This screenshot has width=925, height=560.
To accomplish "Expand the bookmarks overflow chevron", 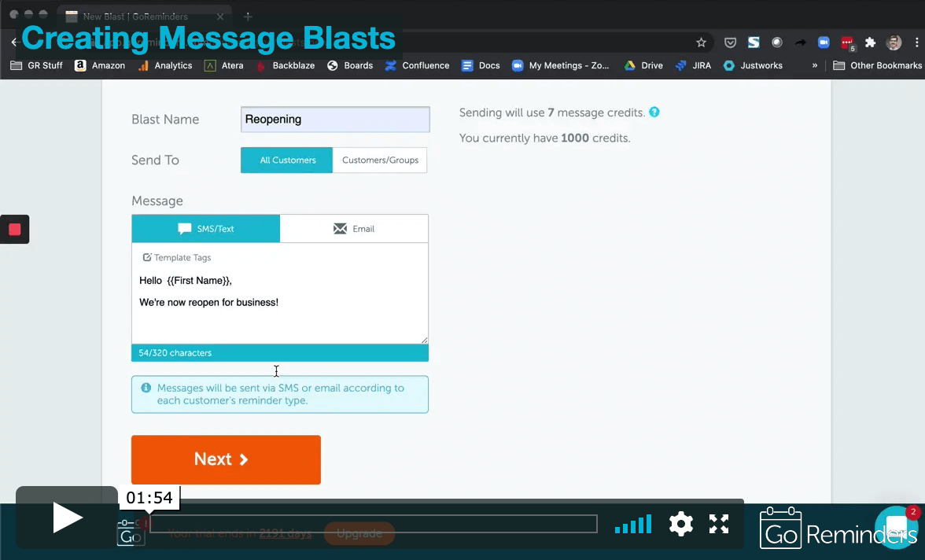I will pos(814,65).
